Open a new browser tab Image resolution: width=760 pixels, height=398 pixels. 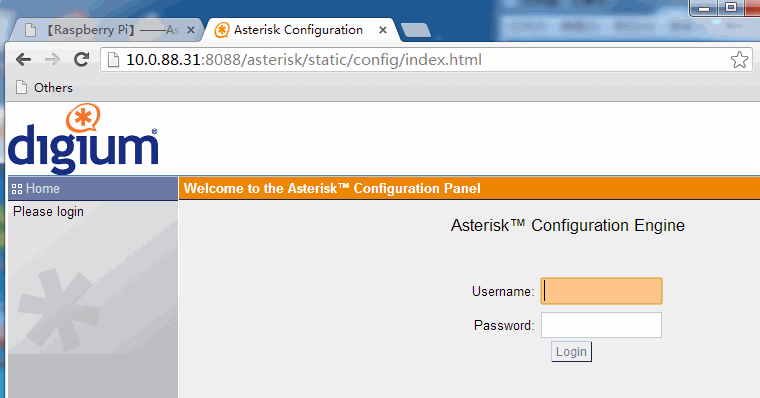[x=415, y=30]
